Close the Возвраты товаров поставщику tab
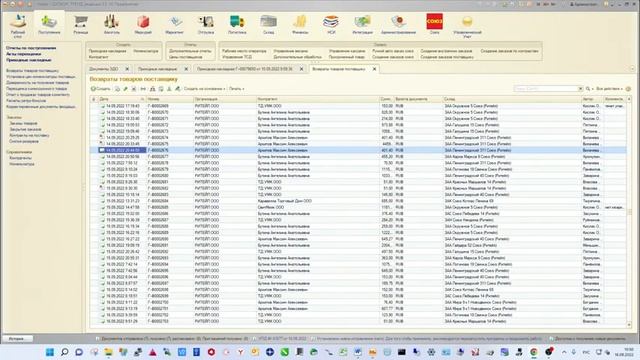The width and height of the screenshot is (640, 360). (x=374, y=69)
